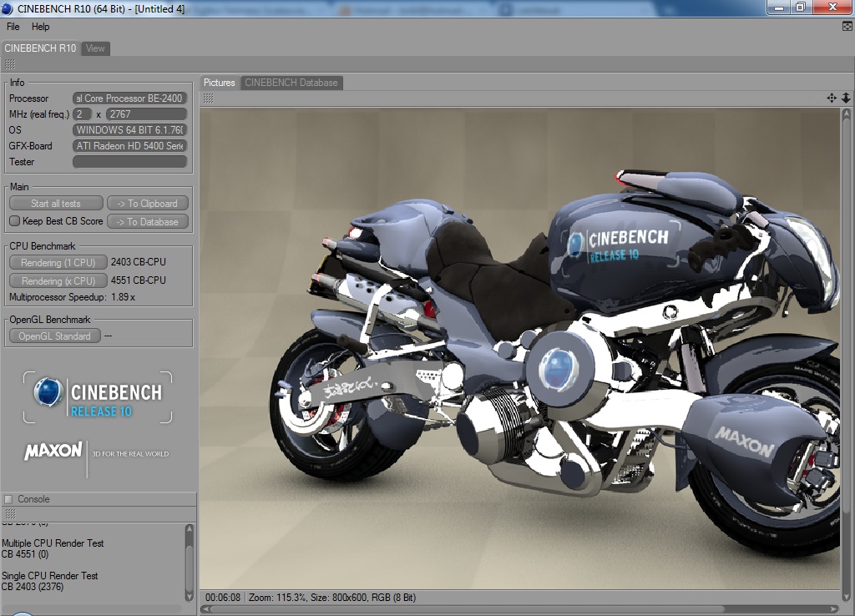Click the grip handle under Pictures tab

208,98
